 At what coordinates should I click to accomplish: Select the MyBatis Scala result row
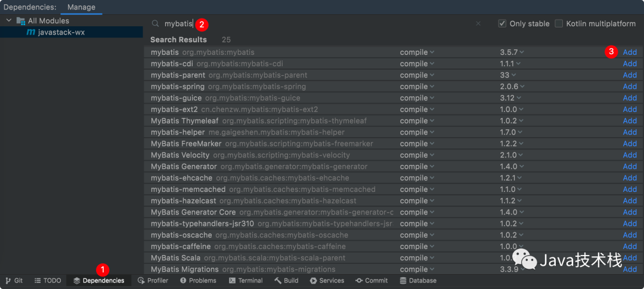pyautogui.click(x=392, y=258)
